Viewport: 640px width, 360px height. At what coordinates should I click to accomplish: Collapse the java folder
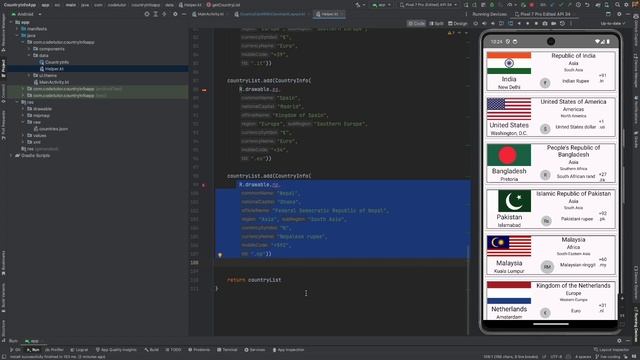17,36
